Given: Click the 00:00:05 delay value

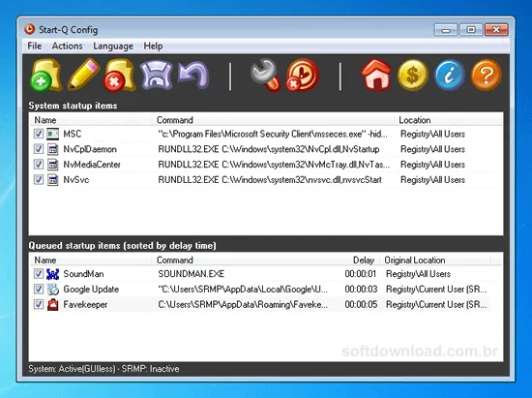Looking at the screenshot, I should pos(361,304).
